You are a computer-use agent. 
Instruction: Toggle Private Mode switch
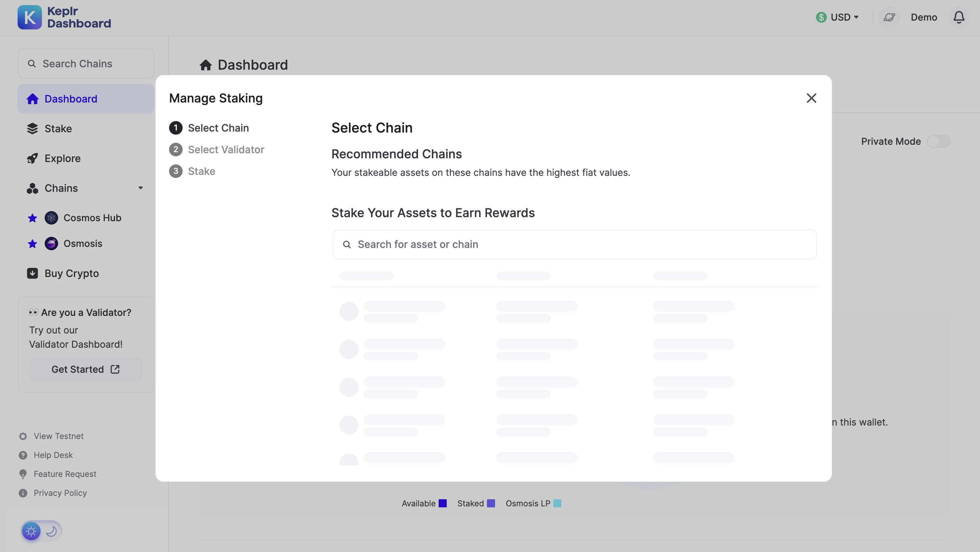point(938,141)
